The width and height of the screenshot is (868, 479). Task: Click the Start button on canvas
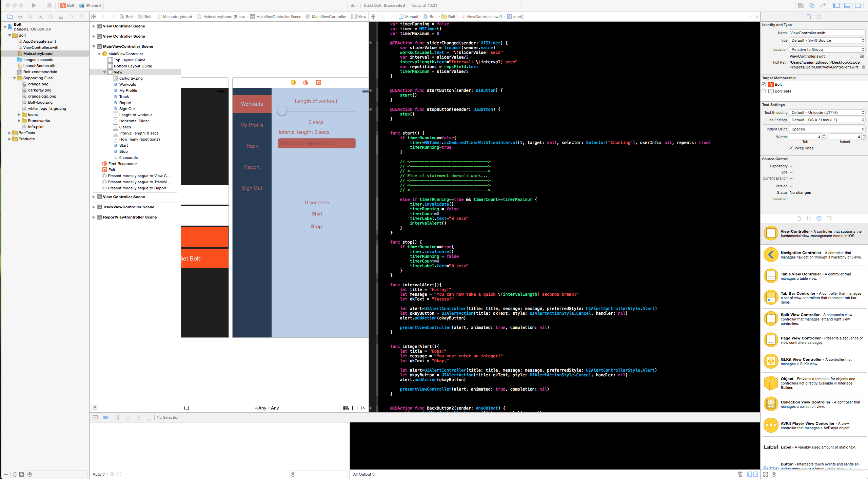tap(317, 214)
